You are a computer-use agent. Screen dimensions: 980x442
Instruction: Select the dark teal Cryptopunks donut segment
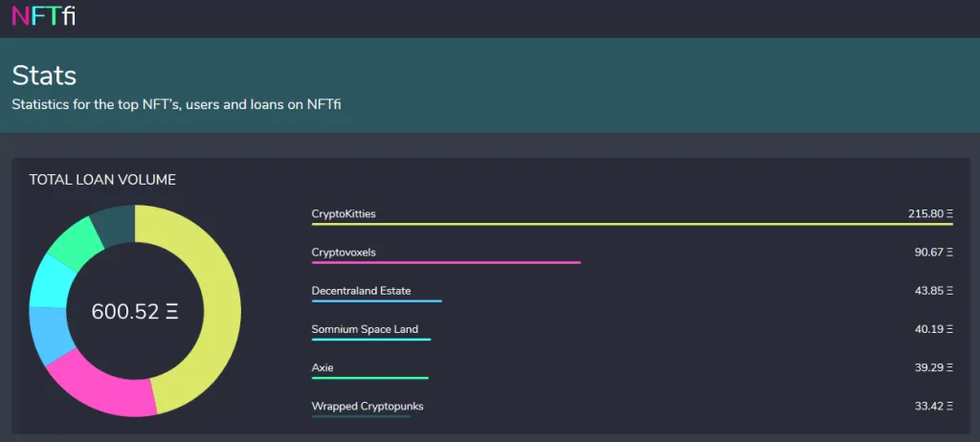[x=114, y=222]
